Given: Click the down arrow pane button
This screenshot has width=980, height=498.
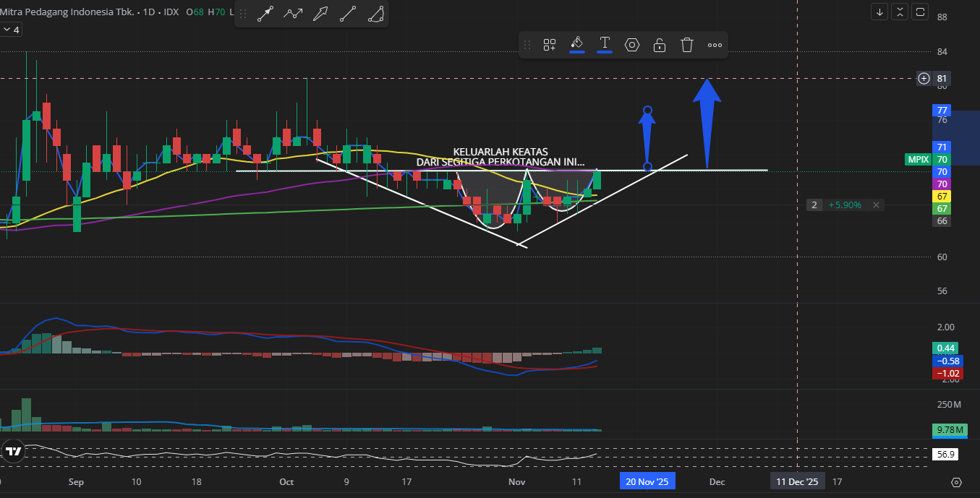Looking at the screenshot, I should point(879,12).
